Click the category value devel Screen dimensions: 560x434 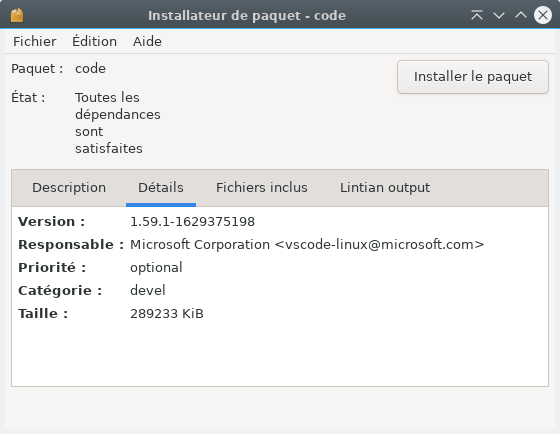(x=148, y=290)
